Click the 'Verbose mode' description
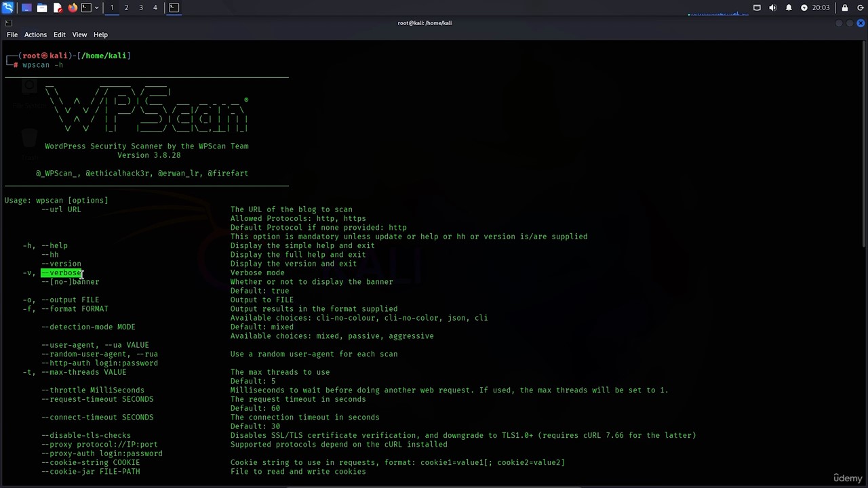The image size is (868, 488). click(257, 273)
